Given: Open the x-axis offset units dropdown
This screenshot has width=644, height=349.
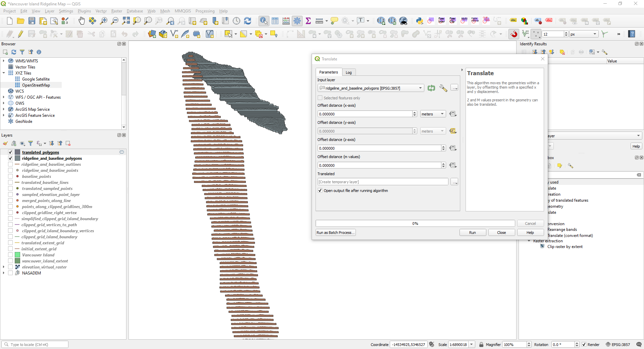Looking at the screenshot, I should (x=433, y=114).
